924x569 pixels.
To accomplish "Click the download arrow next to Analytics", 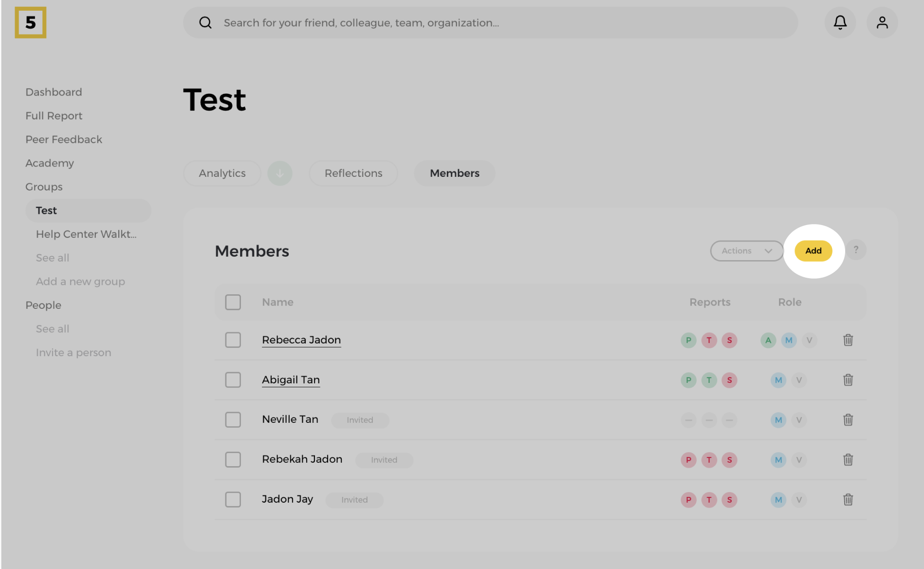I will point(280,173).
